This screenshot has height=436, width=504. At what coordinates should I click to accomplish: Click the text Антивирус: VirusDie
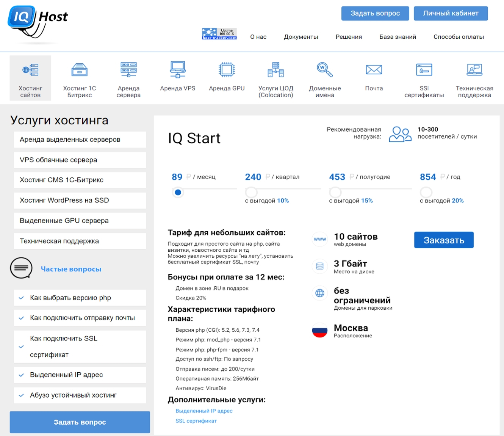(201, 388)
